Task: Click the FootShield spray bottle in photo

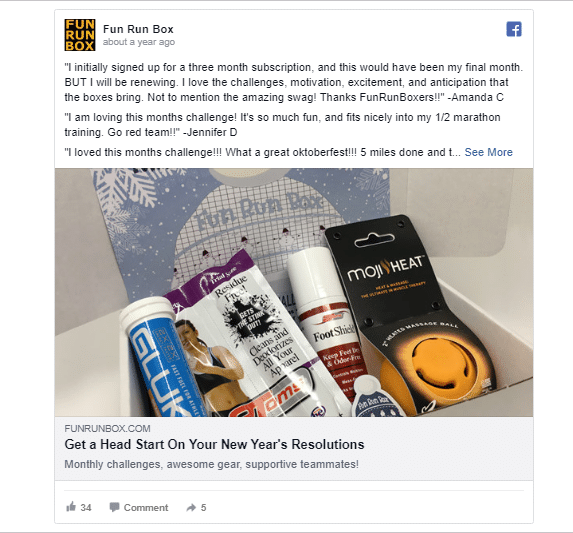Action: point(327,321)
